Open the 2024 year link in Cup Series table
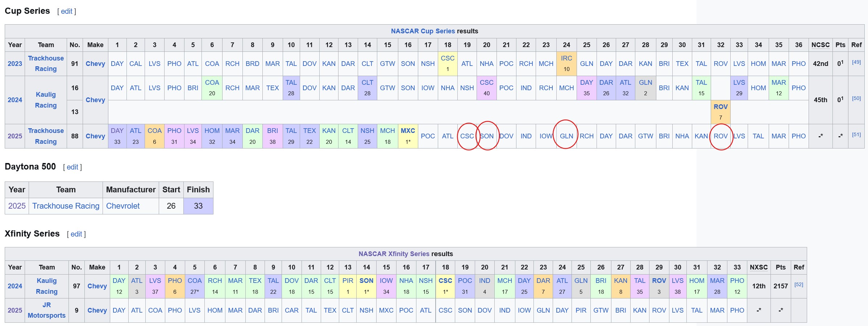Image resolution: width=868 pixels, height=326 pixels. coord(15,100)
